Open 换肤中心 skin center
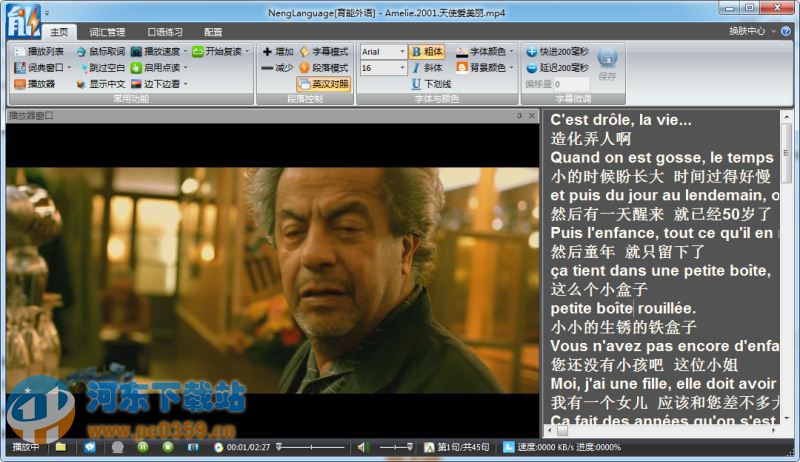This screenshot has width=800, height=462. [747, 31]
